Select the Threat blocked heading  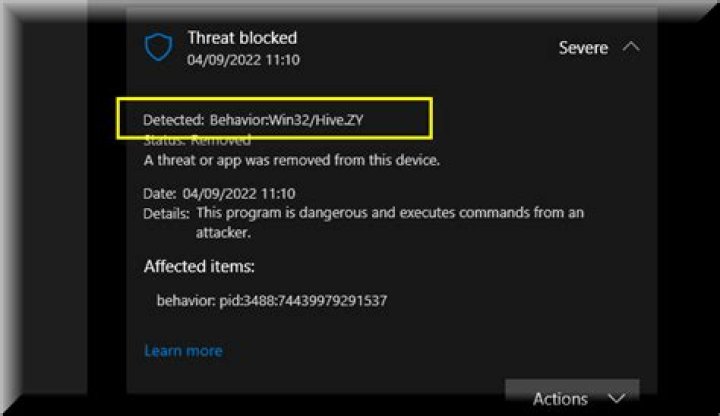[242, 38]
